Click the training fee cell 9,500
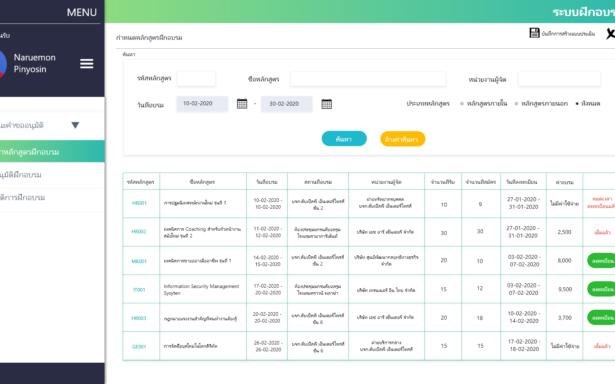This screenshot has width=615, height=384. click(565, 289)
